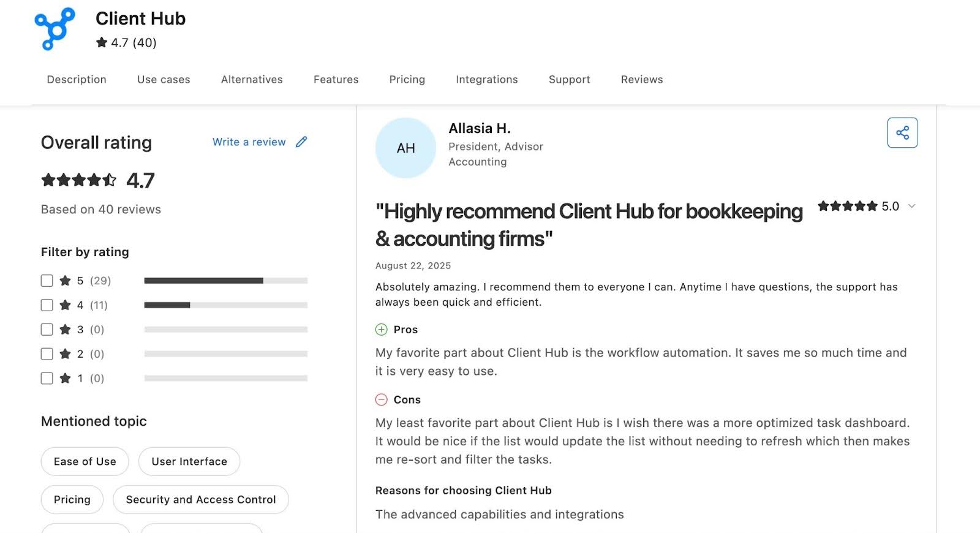The image size is (980, 533).
Task: Select the "Ease of Use" topic chip
Action: (84, 461)
